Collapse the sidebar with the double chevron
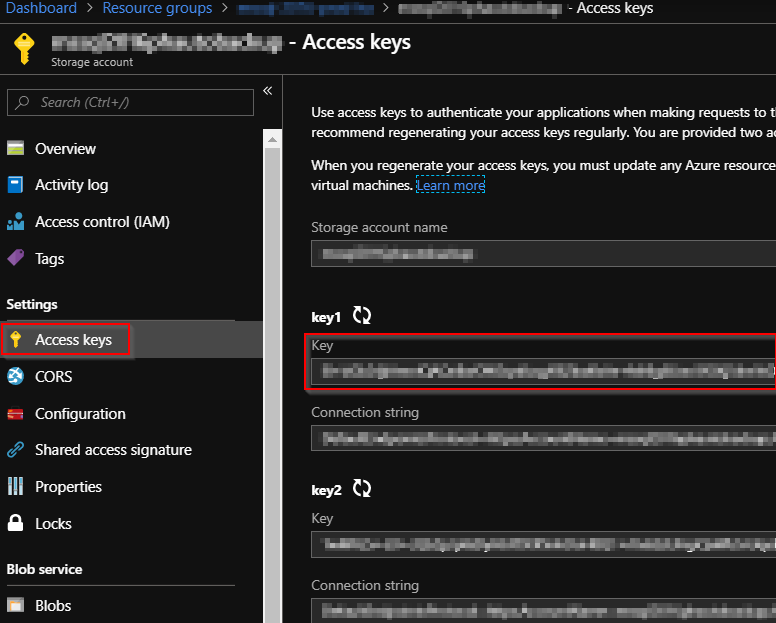Image resolution: width=776 pixels, height=623 pixels. tap(268, 91)
